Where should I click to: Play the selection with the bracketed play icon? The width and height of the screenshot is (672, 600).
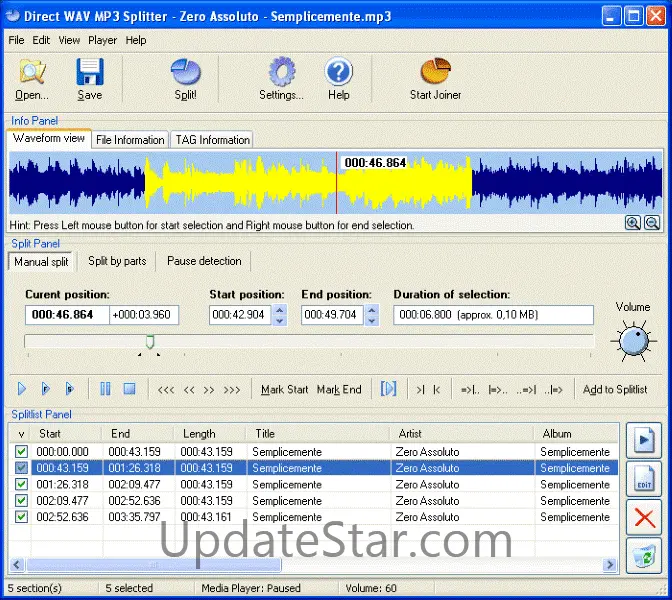388,389
